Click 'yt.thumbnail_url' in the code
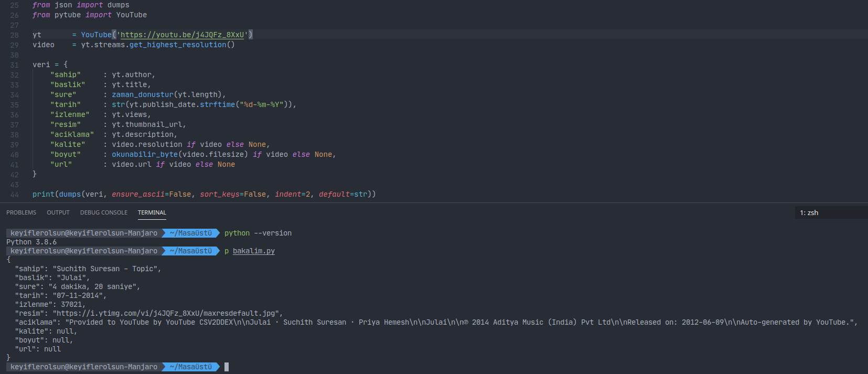The width and height of the screenshot is (868, 374). [147, 124]
